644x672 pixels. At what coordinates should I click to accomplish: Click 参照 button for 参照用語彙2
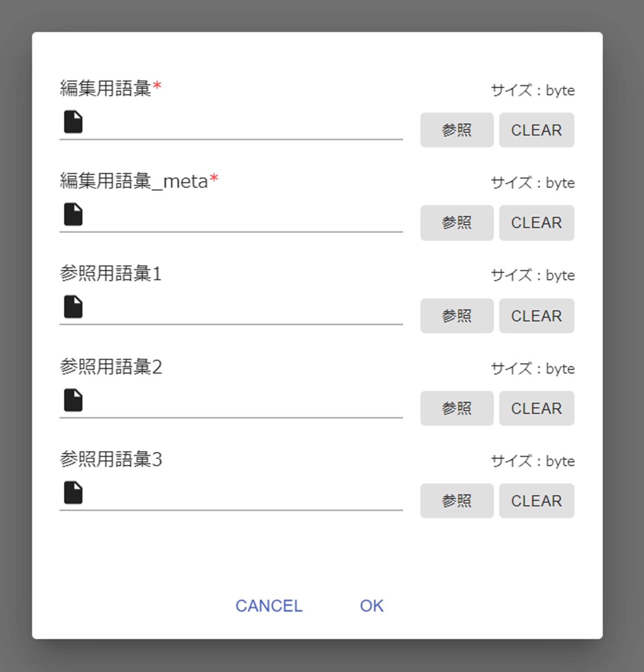point(457,408)
